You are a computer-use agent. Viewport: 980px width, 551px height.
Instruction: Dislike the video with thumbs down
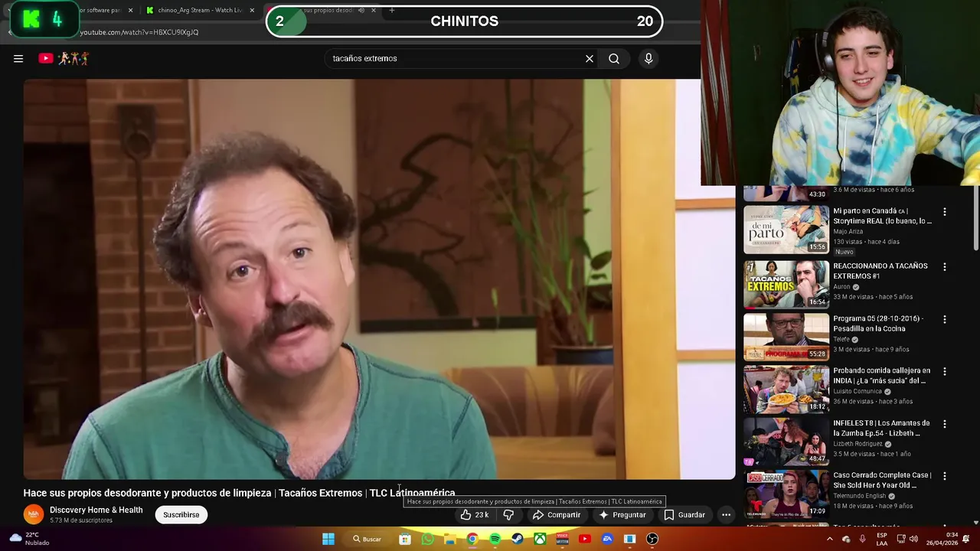coord(508,515)
